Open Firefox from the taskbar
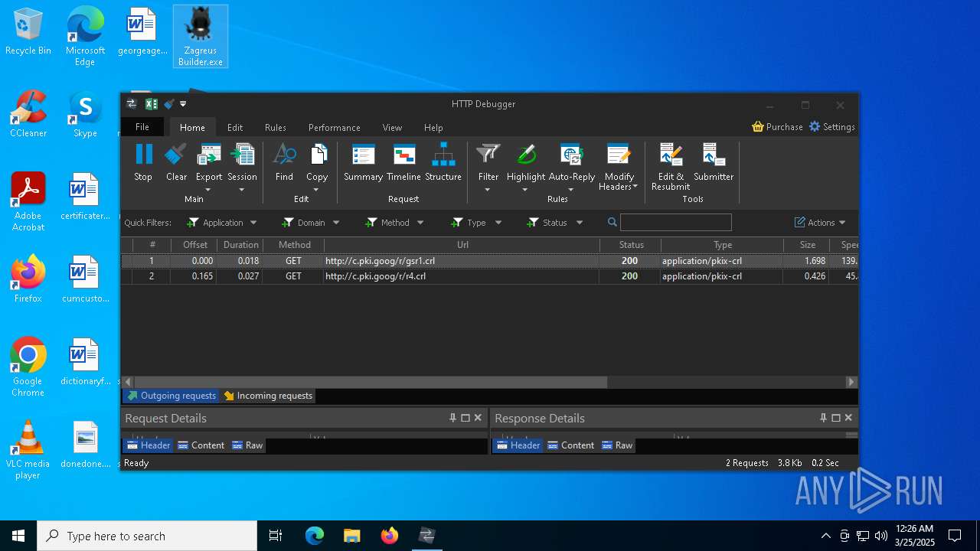The height and width of the screenshot is (551, 980). pyautogui.click(x=389, y=536)
